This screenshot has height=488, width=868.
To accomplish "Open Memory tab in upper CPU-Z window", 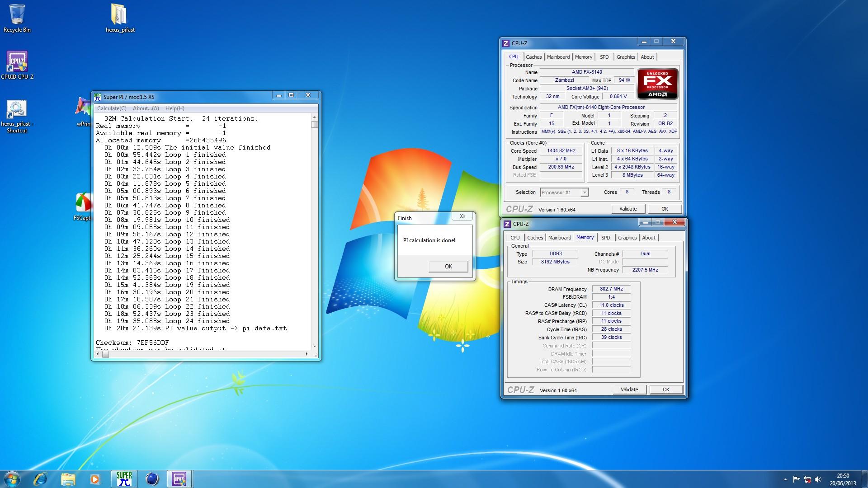I will tap(583, 57).
